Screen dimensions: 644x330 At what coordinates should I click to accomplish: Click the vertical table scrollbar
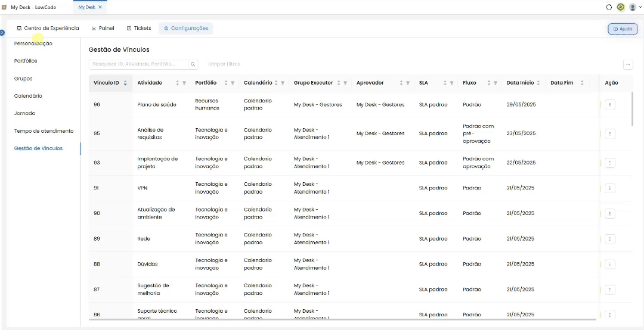(x=633, y=109)
